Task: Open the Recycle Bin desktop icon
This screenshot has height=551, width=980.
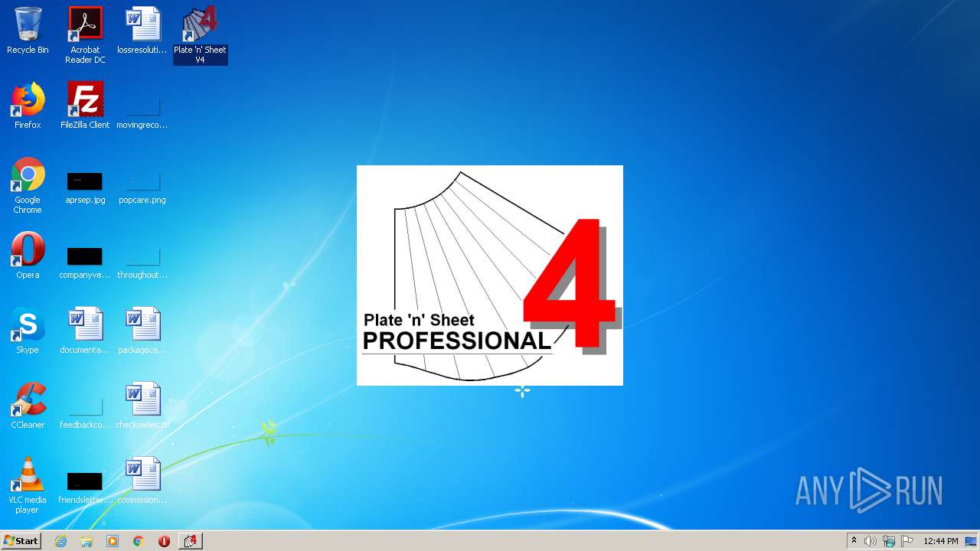Action: (28, 31)
